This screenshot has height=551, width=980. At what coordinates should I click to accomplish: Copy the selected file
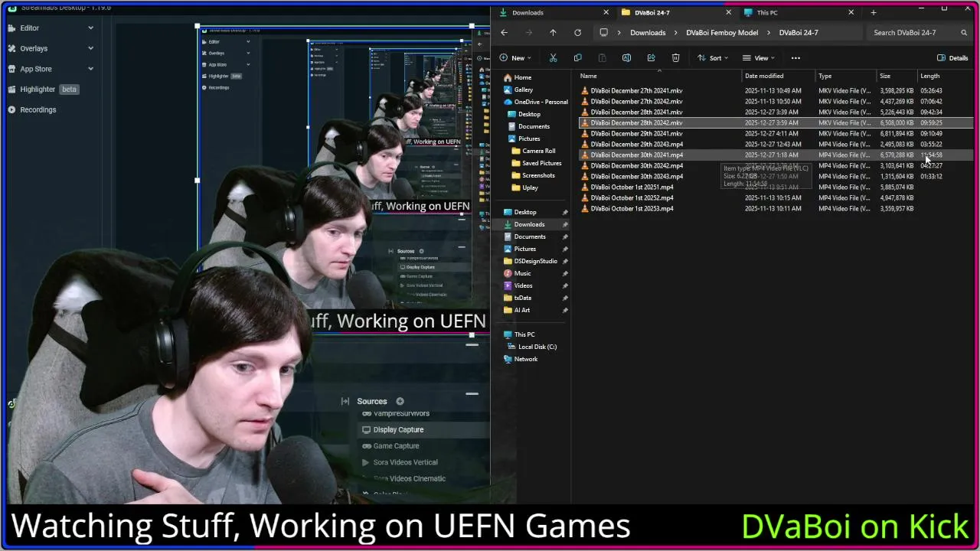(577, 58)
